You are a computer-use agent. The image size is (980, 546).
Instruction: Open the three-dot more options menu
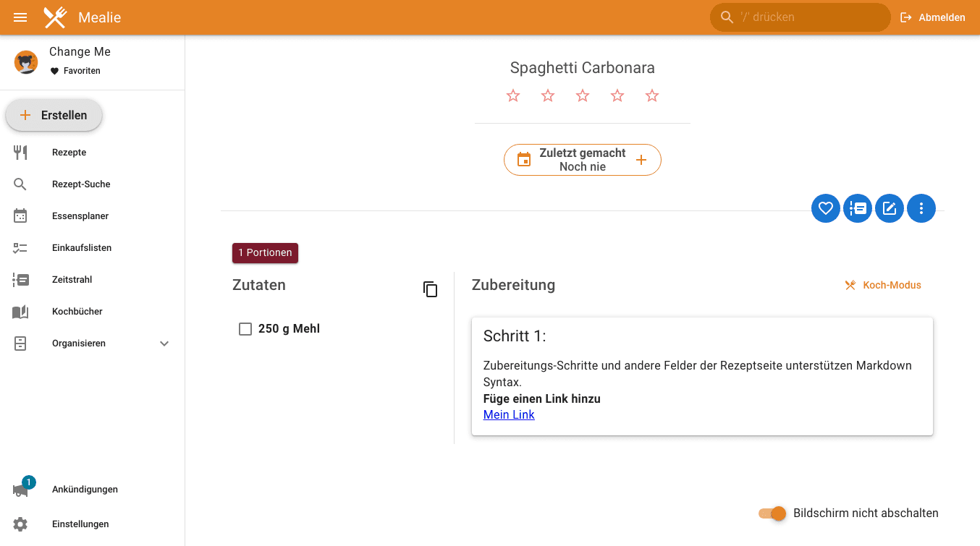point(921,209)
